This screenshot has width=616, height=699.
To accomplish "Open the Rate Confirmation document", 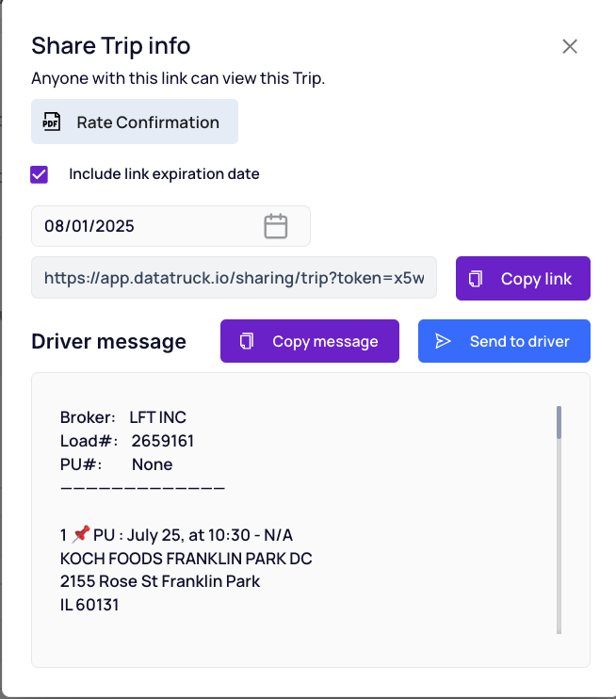I will 135,122.
